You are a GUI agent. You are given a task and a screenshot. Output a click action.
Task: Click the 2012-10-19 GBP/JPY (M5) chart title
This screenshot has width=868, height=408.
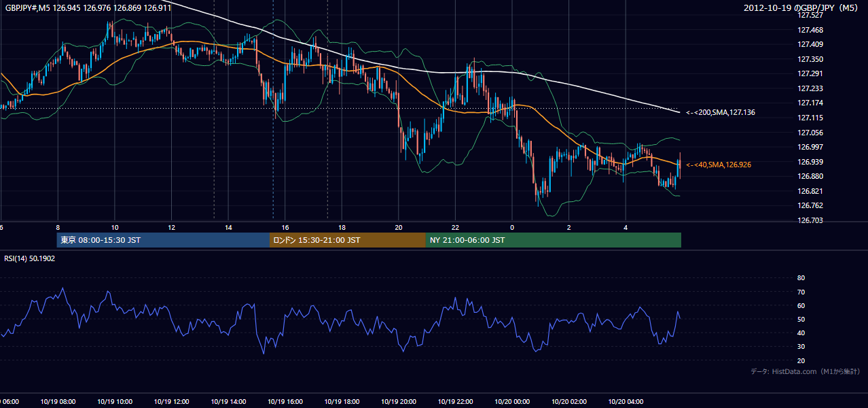[x=802, y=7]
